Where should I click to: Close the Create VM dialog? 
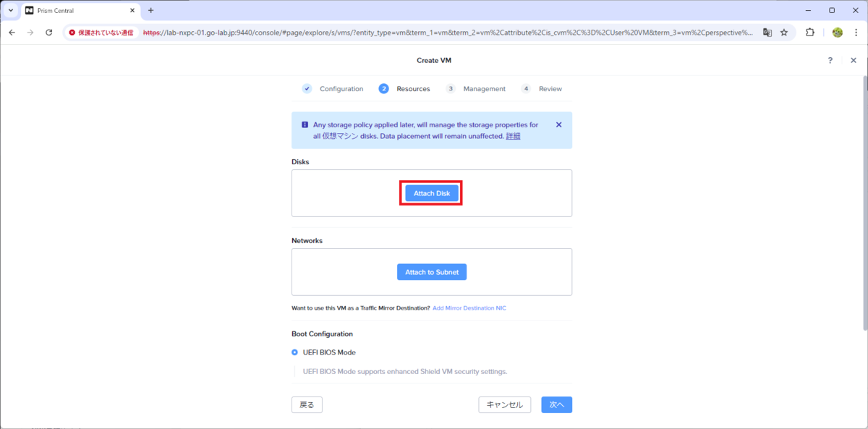click(x=854, y=61)
